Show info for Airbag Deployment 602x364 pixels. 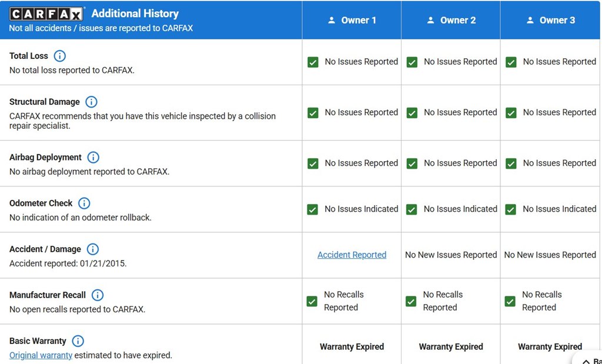(x=93, y=158)
